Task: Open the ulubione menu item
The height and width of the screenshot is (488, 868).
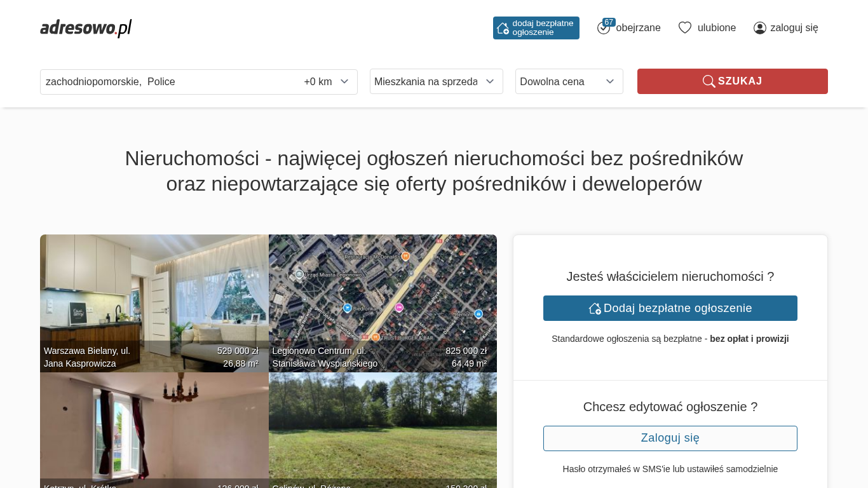Action: point(716,28)
